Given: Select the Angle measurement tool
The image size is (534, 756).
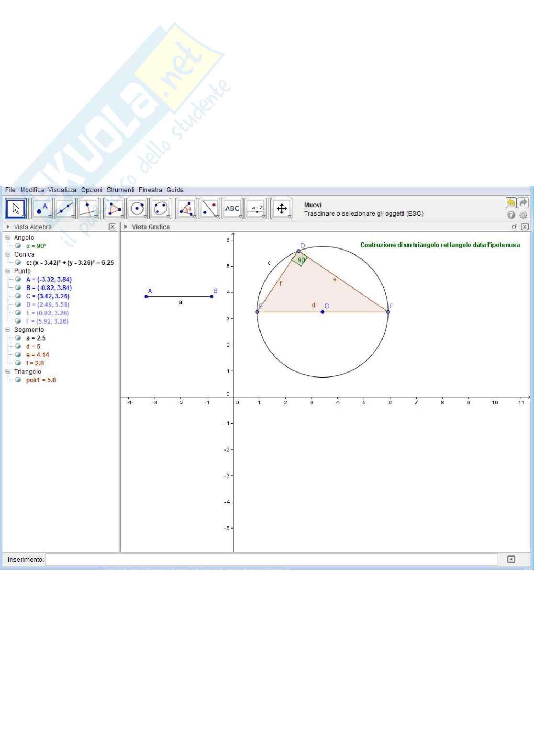Looking at the screenshot, I should tap(186, 209).
